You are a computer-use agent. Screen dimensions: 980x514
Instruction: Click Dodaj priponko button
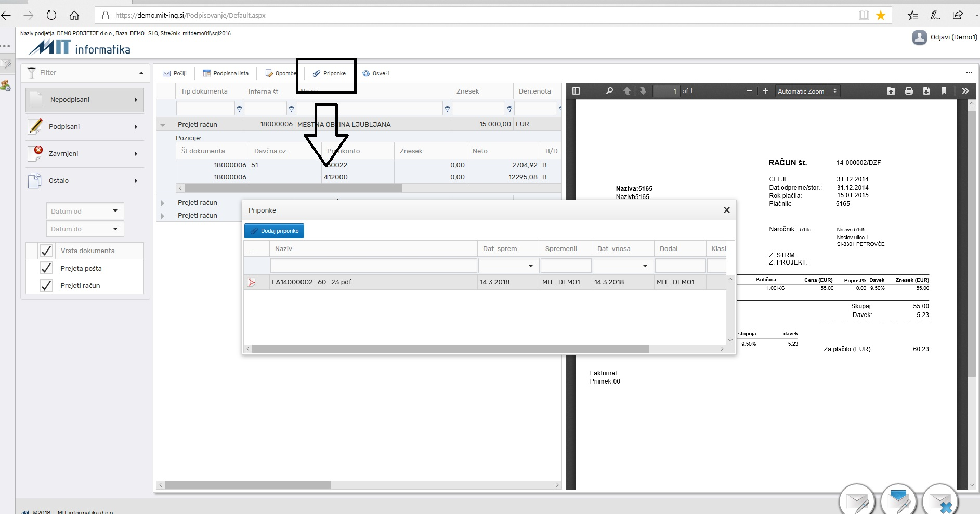click(274, 231)
